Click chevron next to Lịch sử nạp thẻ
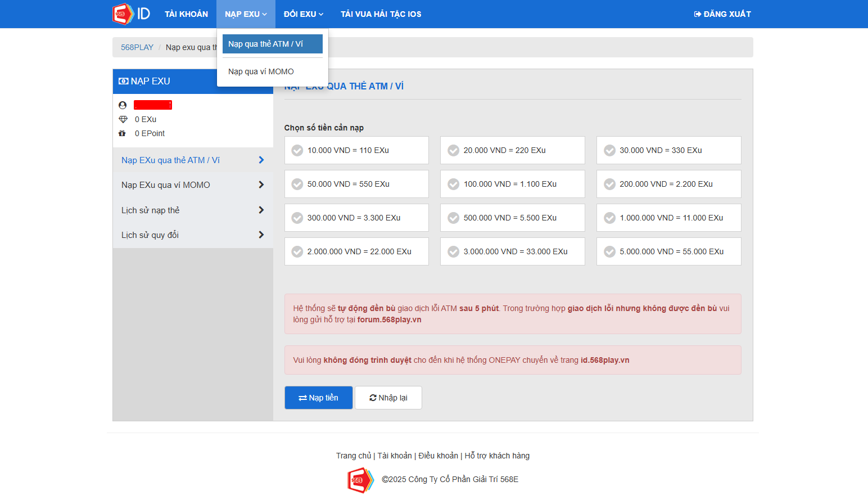This screenshot has height=504, width=868. point(261,210)
